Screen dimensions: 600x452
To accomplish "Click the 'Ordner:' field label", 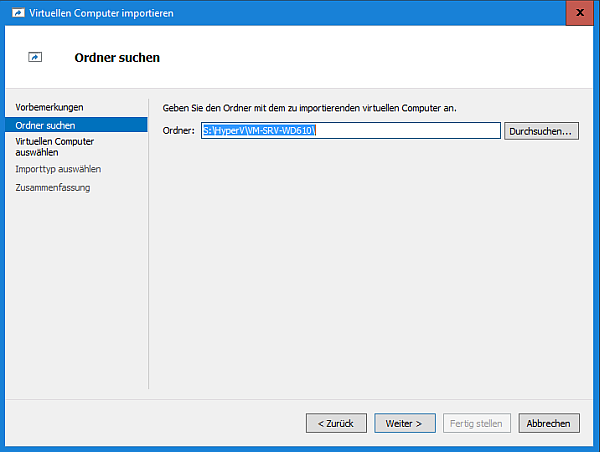I will 178,131.
